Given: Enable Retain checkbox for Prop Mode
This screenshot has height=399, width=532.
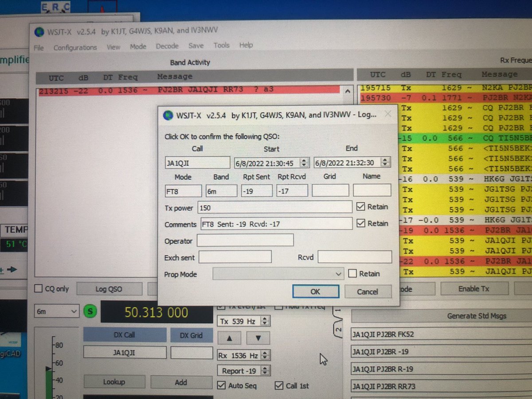Looking at the screenshot, I should [x=352, y=274].
